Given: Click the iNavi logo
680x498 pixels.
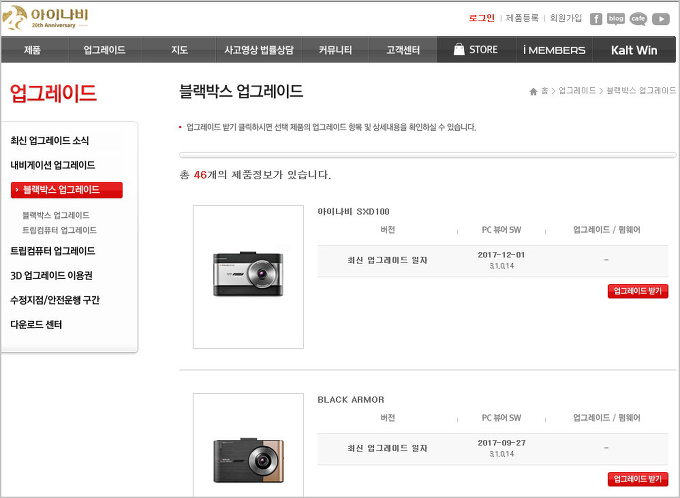Looking at the screenshot, I should click(x=45, y=18).
